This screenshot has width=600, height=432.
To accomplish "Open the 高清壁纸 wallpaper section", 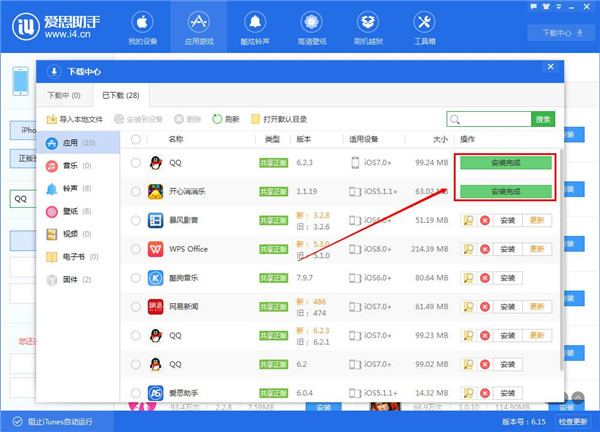I will point(312,28).
